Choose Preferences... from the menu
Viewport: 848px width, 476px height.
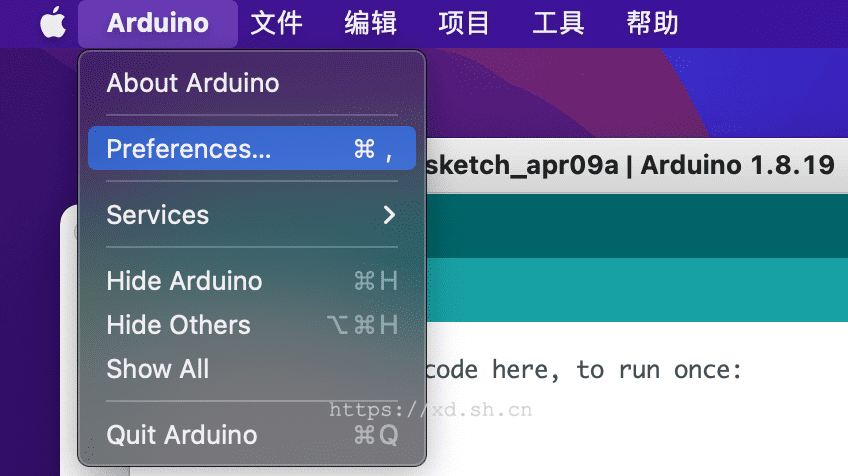[x=252, y=149]
